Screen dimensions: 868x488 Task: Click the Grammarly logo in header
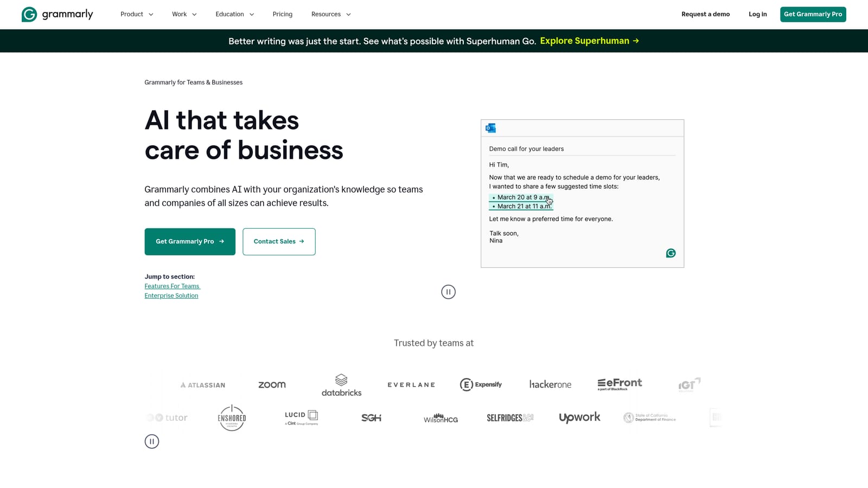57,14
